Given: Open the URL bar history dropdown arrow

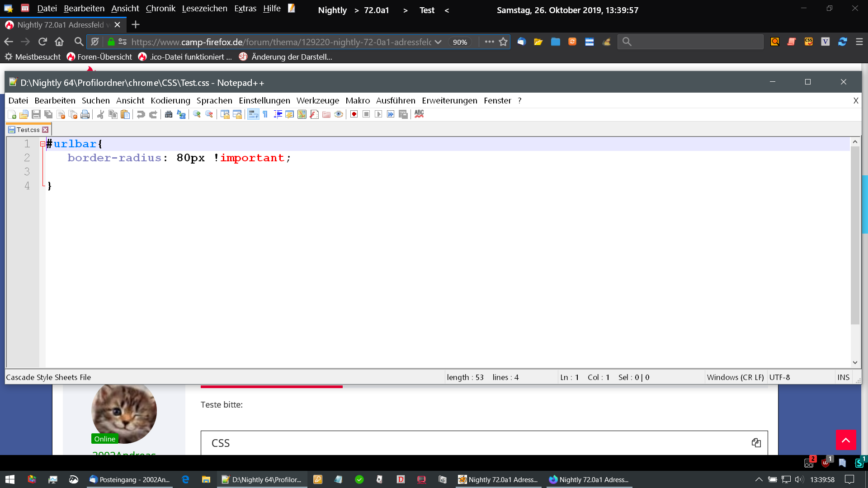Looking at the screenshot, I should pos(438,42).
